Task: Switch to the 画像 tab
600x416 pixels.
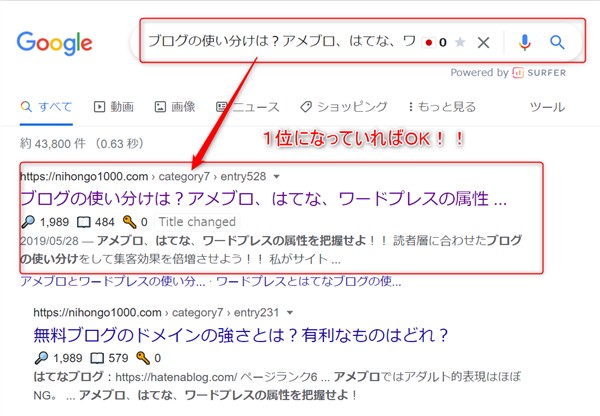Action: pyautogui.click(x=175, y=107)
